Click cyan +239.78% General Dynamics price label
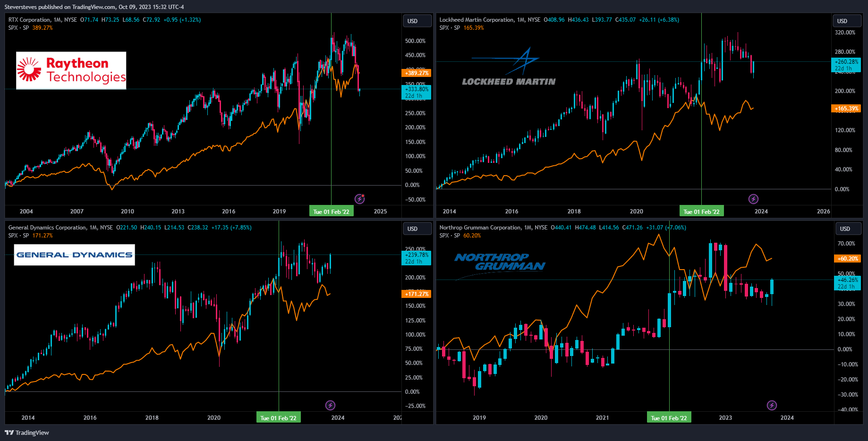This screenshot has width=868, height=441. pos(417,258)
